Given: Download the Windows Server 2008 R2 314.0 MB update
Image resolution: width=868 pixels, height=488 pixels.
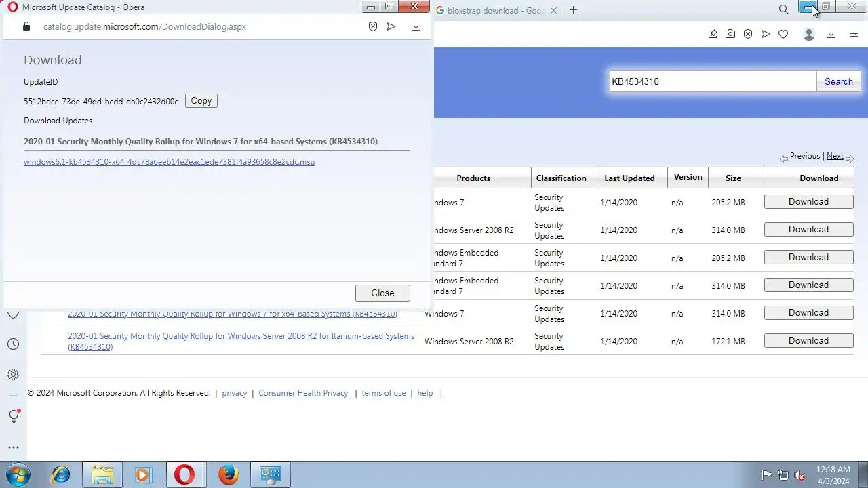Looking at the screenshot, I should pos(808,230).
